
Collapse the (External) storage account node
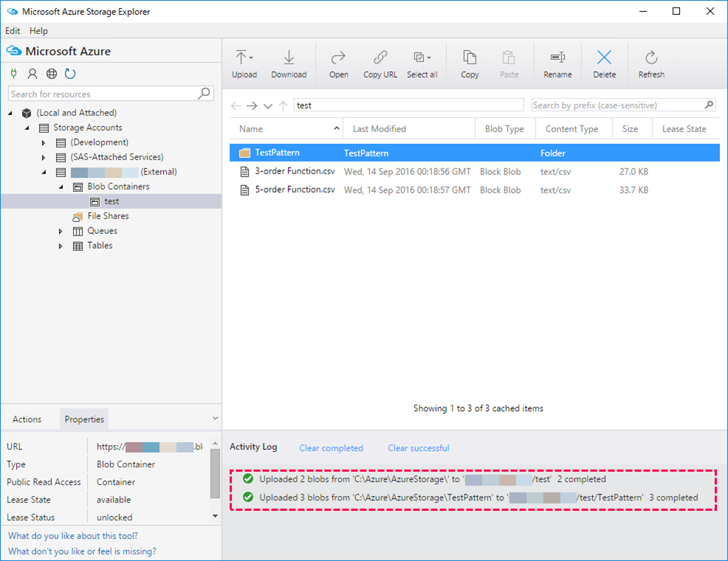(44, 172)
